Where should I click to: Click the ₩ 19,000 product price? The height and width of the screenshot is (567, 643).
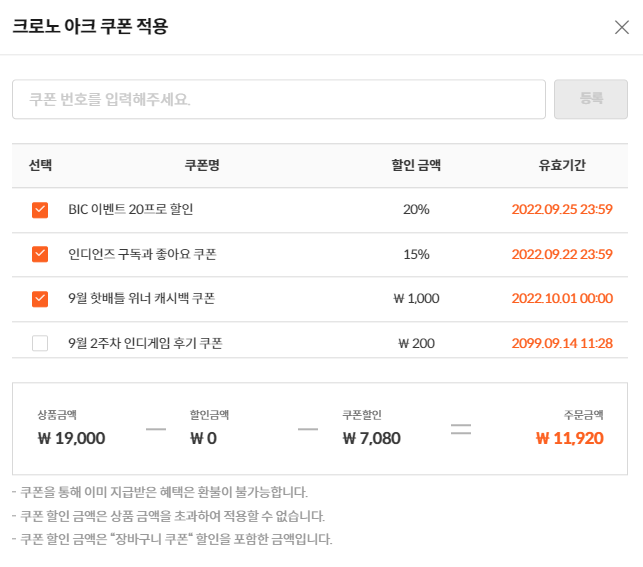pyautogui.click(x=71, y=438)
